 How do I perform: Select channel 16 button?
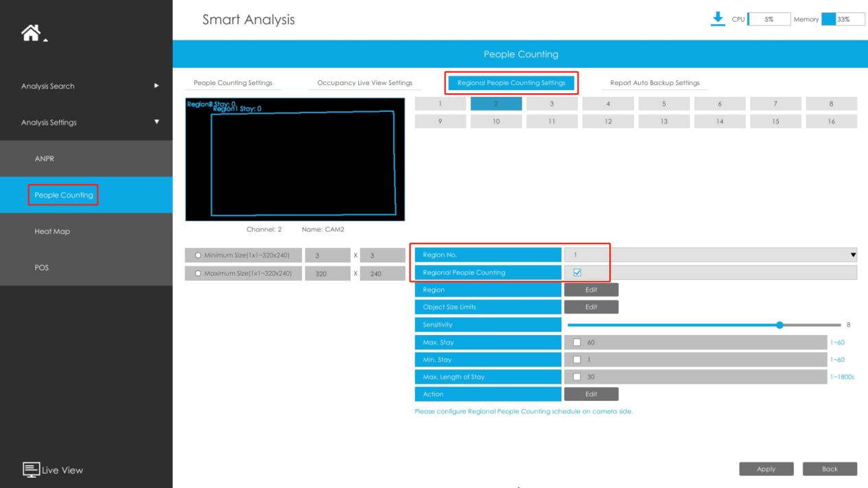click(x=831, y=121)
